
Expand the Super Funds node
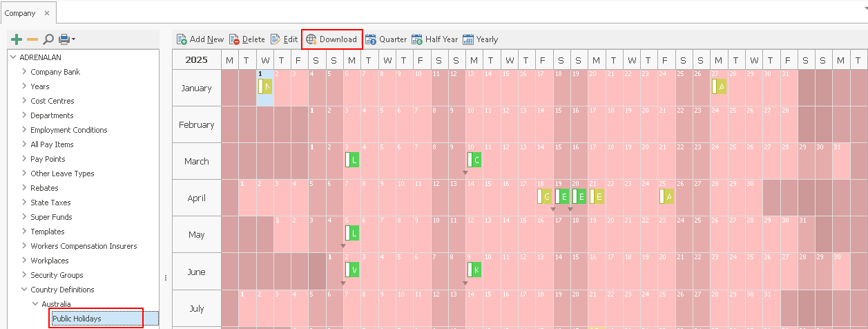[x=24, y=217]
